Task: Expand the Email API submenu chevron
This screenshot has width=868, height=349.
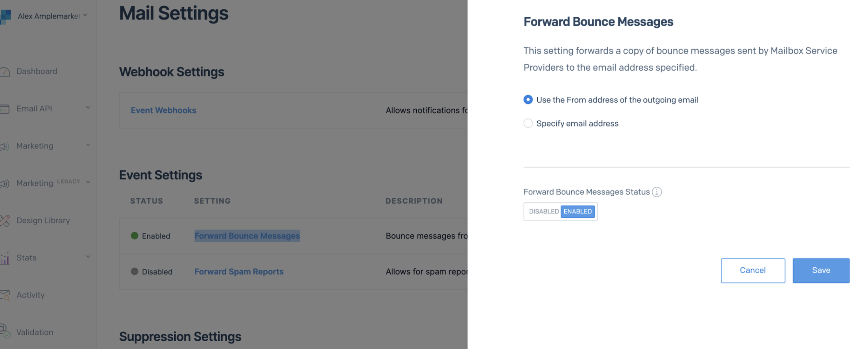Action: [x=88, y=108]
